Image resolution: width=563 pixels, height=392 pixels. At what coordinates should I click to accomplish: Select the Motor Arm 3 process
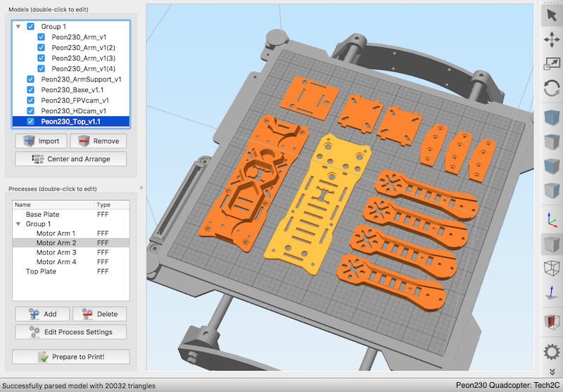(x=71, y=253)
